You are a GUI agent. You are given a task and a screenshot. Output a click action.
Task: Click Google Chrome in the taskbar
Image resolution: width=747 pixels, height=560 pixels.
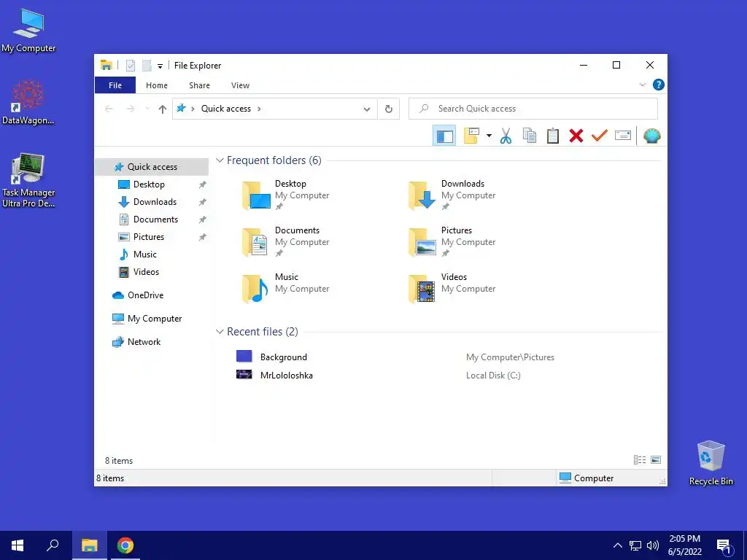pos(125,545)
